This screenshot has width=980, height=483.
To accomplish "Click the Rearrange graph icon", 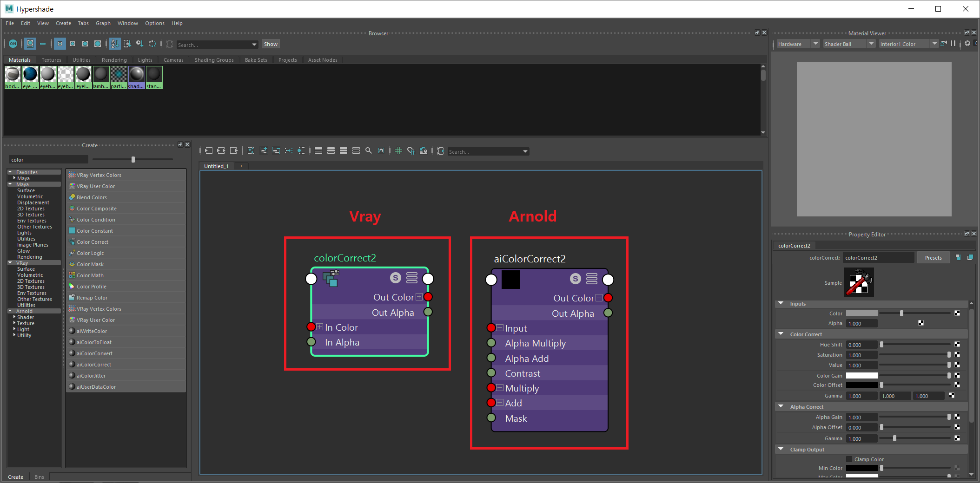I will [289, 150].
